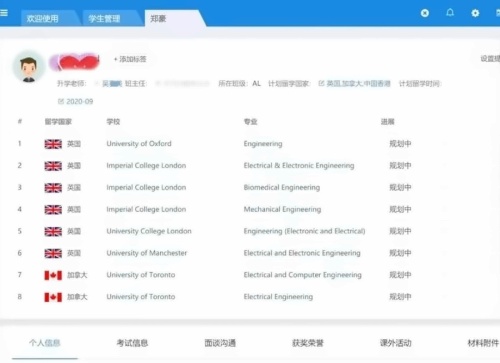Click Electrical and Electronic Engineering major
The height and width of the screenshot is (363, 500).
coord(302,253)
